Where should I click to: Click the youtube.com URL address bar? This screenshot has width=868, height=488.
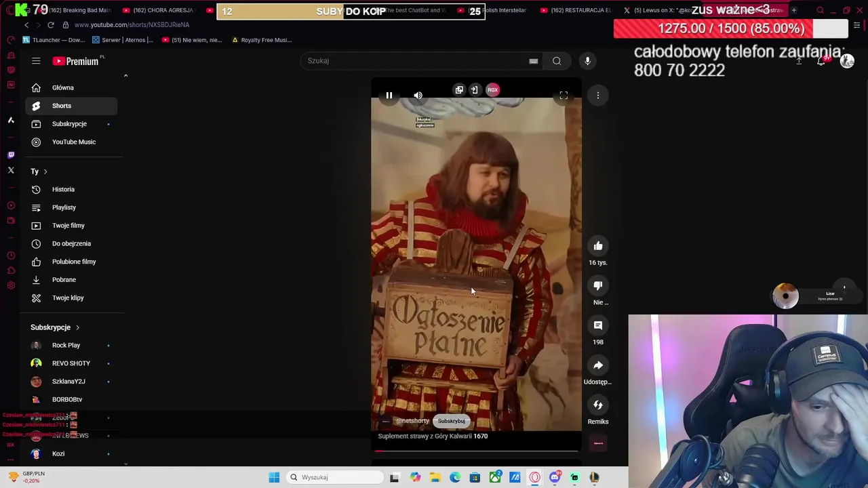coord(132,24)
